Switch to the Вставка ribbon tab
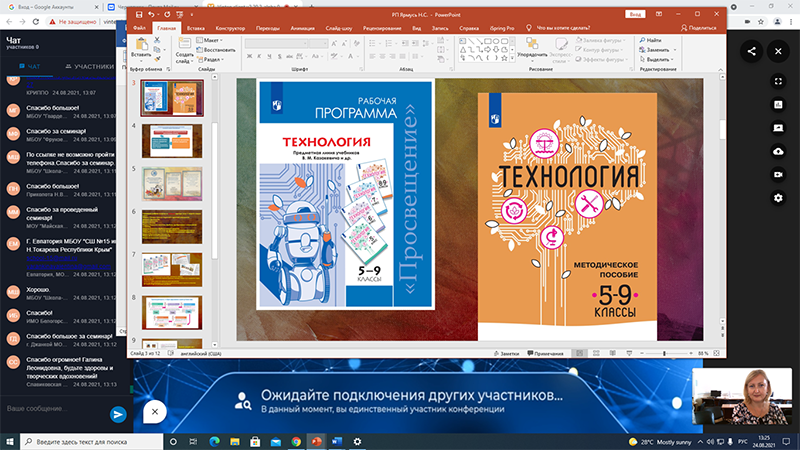Viewport: 800px width, 450px height. [195, 28]
